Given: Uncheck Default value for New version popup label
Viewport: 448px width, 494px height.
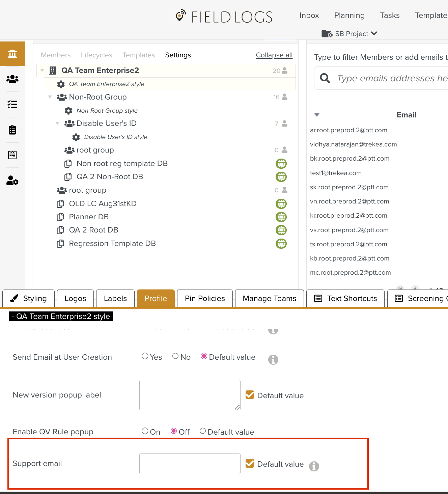Looking at the screenshot, I should (250, 395).
